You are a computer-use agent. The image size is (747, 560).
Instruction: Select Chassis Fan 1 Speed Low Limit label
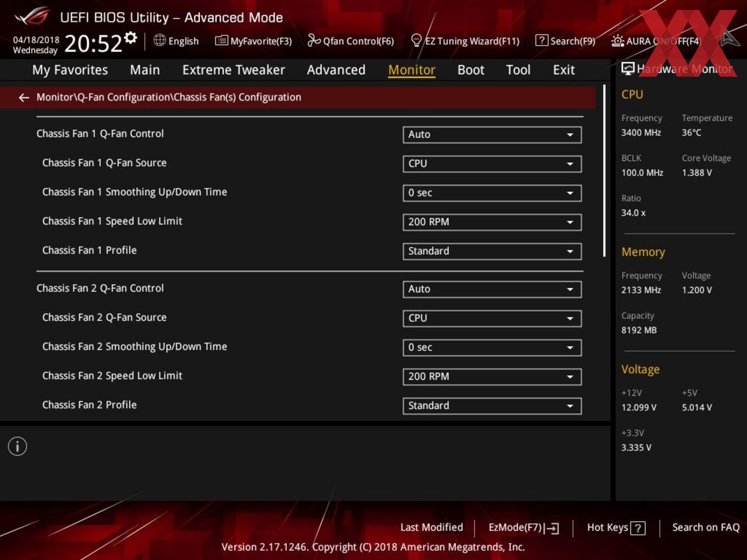click(112, 221)
